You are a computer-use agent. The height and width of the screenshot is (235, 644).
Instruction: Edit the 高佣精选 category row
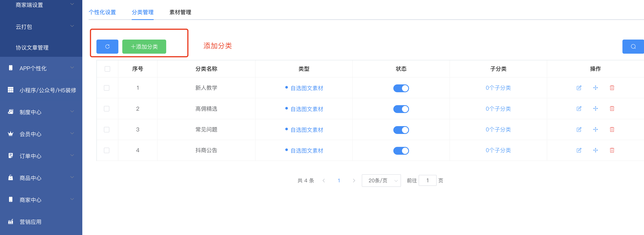(x=579, y=109)
